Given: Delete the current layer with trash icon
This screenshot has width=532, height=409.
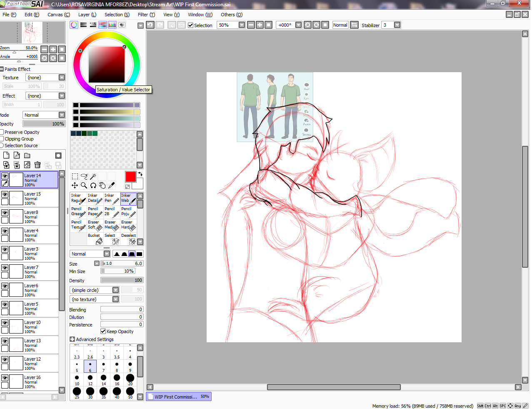Looking at the screenshot, I should (37, 165).
